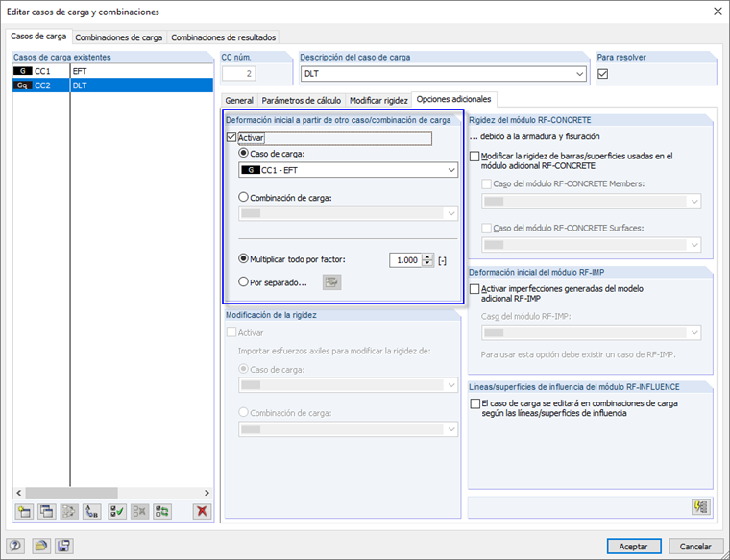Increase the factor value with up arrow

(427, 256)
